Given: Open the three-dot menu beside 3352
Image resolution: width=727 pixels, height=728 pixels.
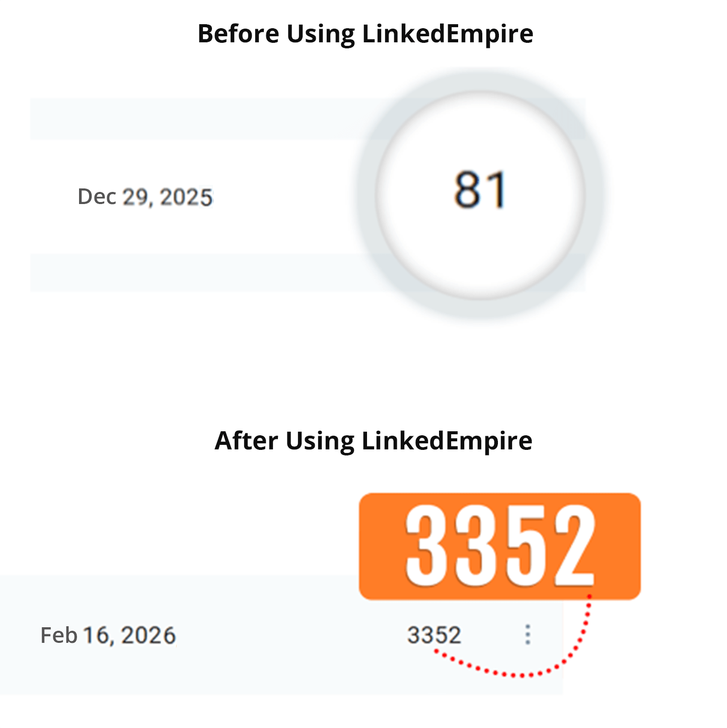Looking at the screenshot, I should tap(527, 634).
